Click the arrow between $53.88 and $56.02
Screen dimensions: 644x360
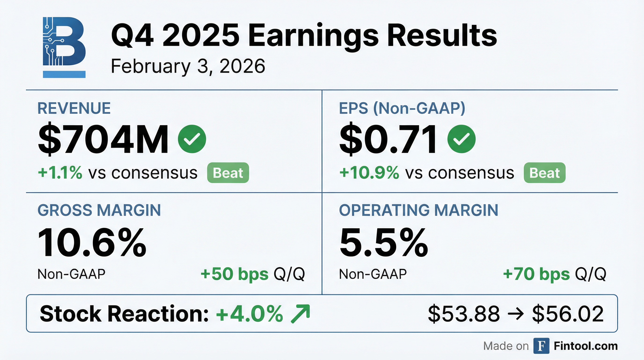click(x=516, y=314)
